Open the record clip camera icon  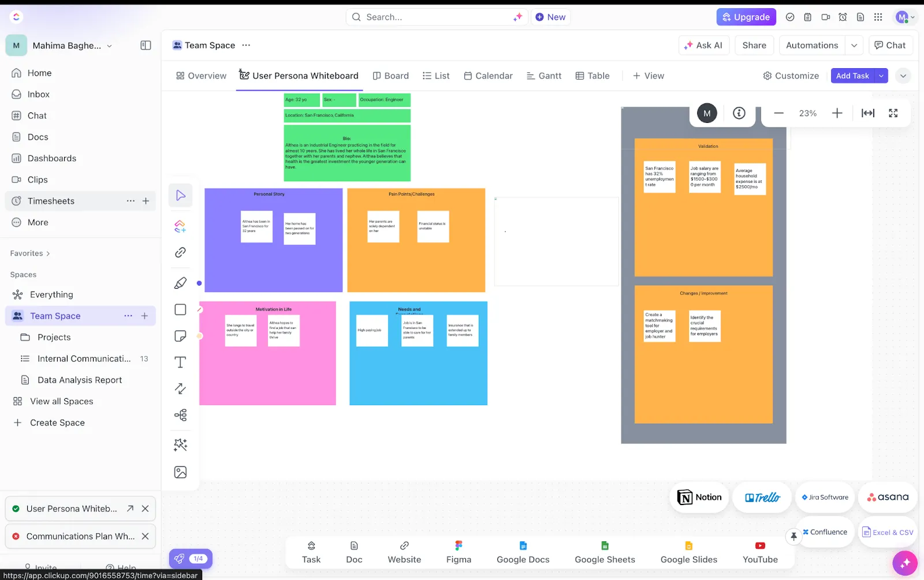coord(825,17)
